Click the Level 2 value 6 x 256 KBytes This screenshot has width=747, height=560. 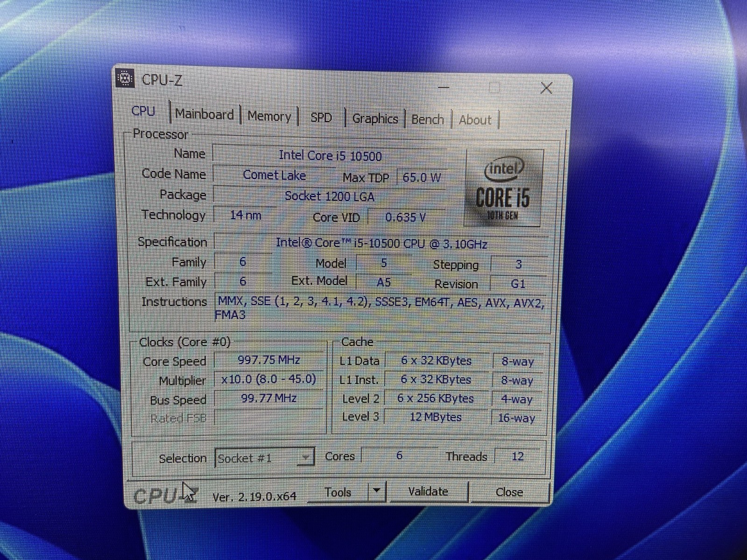pyautogui.click(x=436, y=399)
